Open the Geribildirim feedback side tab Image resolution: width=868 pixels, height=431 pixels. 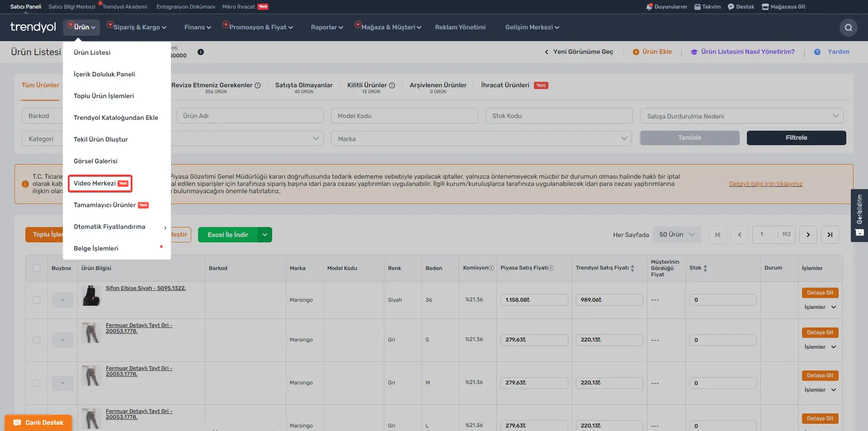(x=859, y=215)
